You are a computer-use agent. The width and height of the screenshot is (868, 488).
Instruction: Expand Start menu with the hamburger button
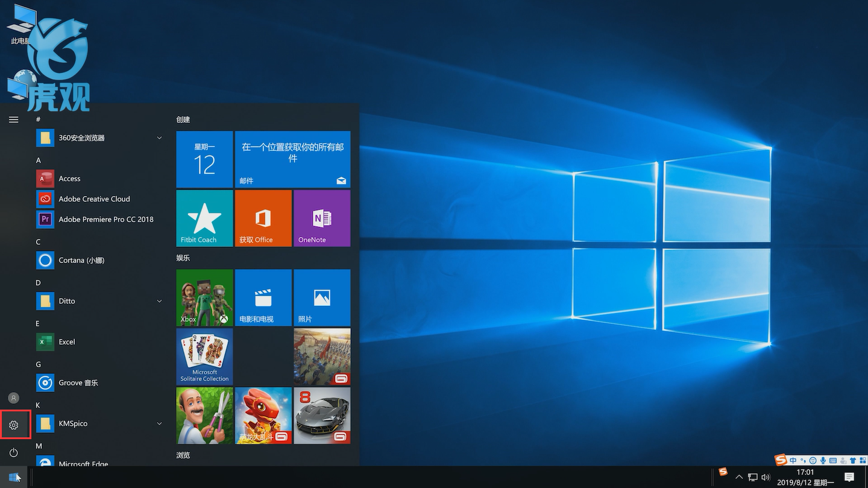pos(13,119)
